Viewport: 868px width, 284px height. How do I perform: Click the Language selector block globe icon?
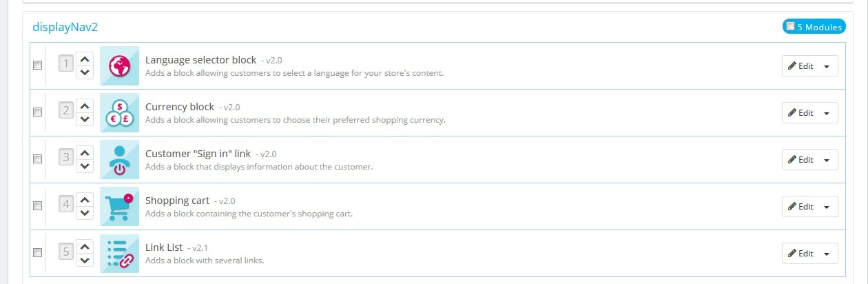[x=119, y=66]
